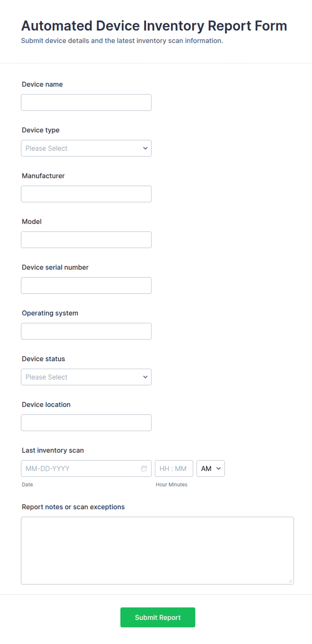
Task: Select the Device serial number field
Action: pyautogui.click(x=86, y=285)
